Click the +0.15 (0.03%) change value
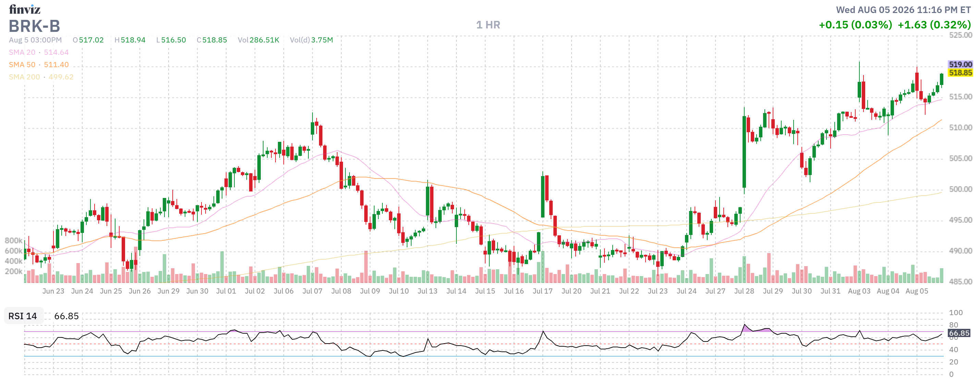The image size is (980, 385). 855,25
